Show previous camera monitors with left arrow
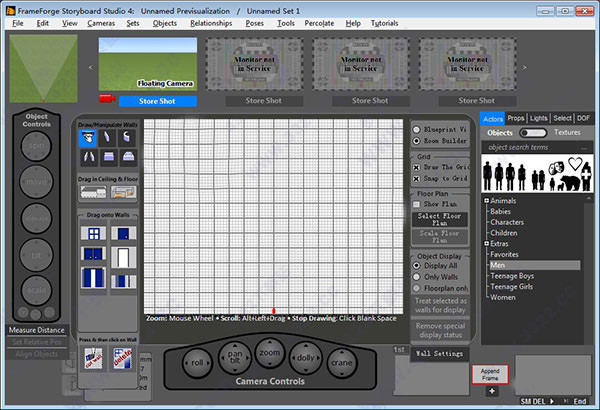Viewport: 600px width, 410px height. [91, 67]
